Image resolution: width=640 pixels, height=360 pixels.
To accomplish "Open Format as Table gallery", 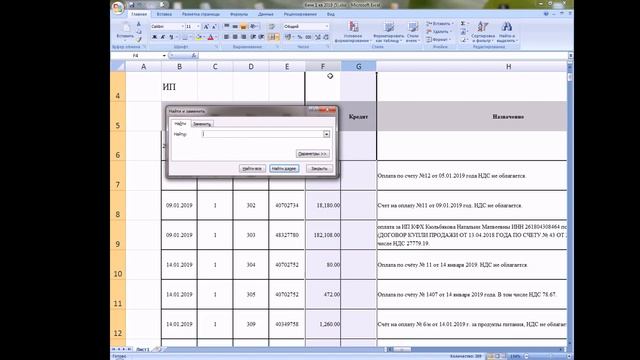I will [x=388, y=32].
